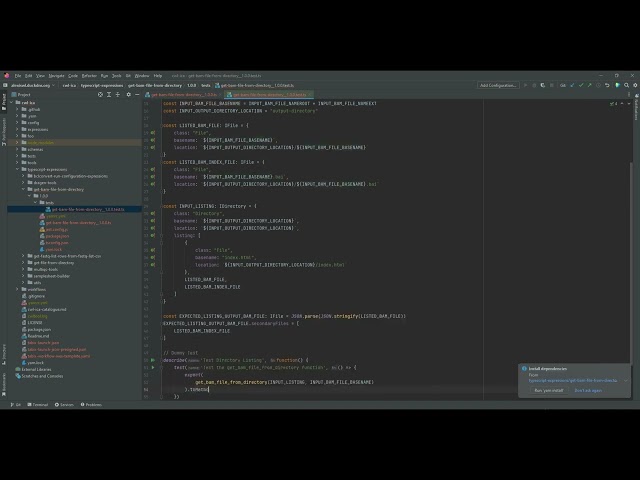Click Don't ask again link
The height and width of the screenshot is (480, 640).
588,391
